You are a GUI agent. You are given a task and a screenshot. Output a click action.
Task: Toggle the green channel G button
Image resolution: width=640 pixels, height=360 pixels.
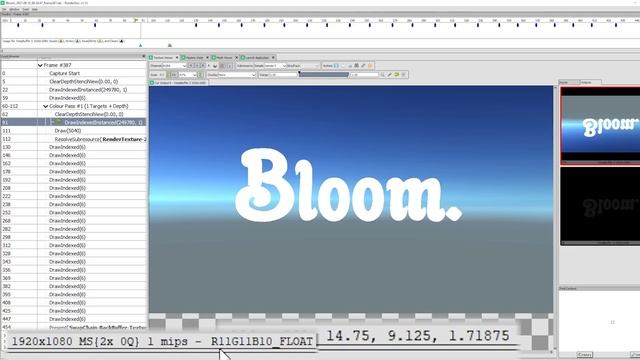197,66
